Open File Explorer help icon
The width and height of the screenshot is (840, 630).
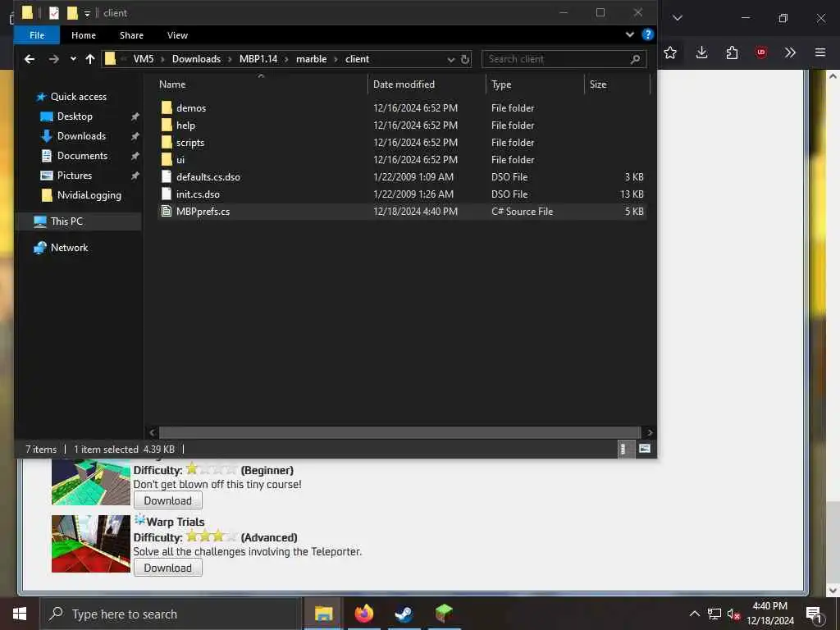pyautogui.click(x=648, y=34)
